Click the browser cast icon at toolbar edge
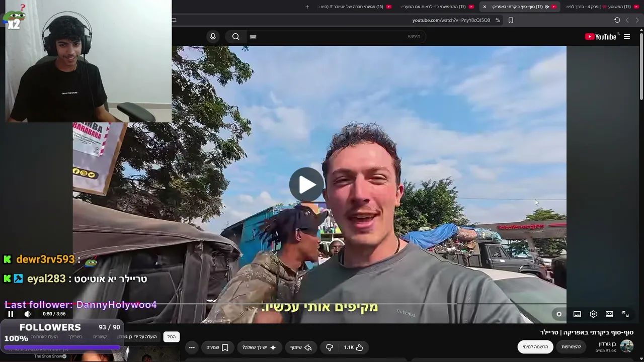Viewport: 644px width, 362px height. pyautogui.click(x=174, y=20)
